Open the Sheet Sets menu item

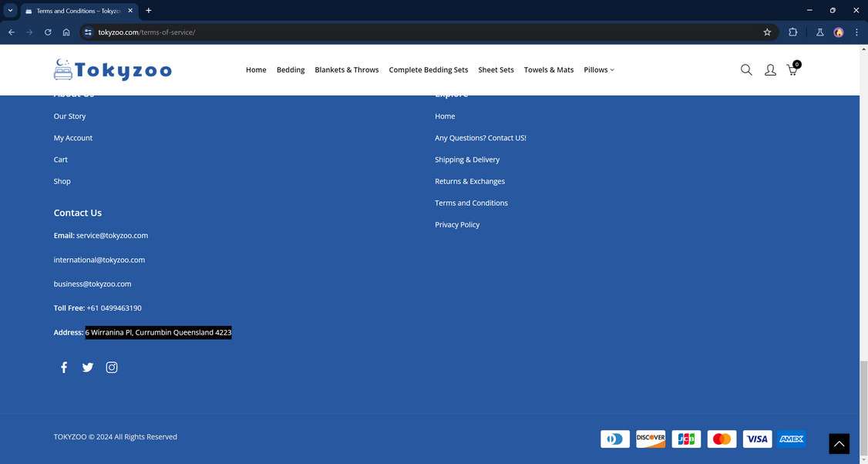point(496,70)
